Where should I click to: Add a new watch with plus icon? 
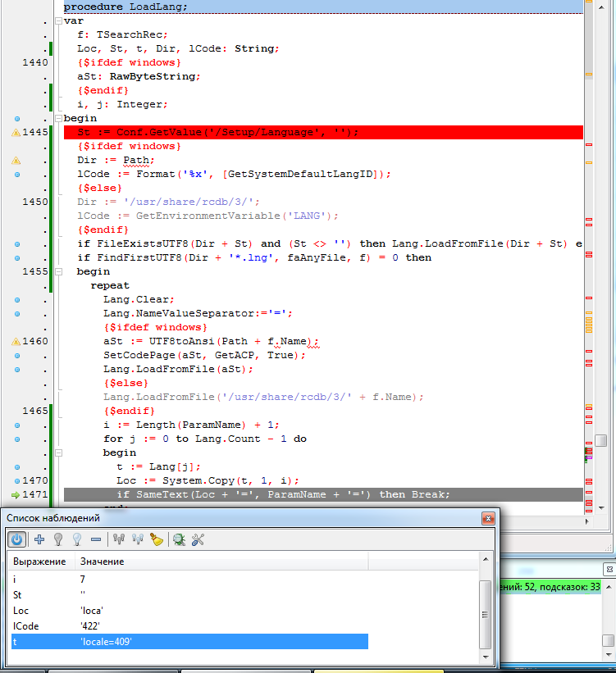(x=39, y=539)
